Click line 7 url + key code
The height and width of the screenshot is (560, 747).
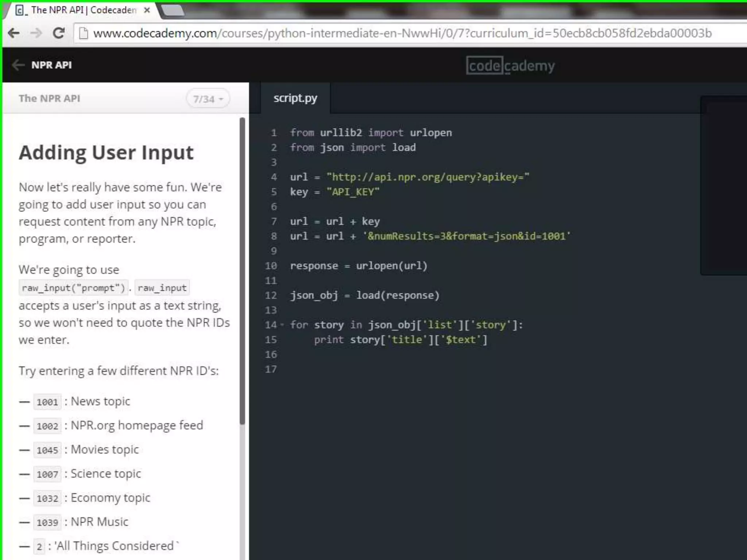[335, 221]
